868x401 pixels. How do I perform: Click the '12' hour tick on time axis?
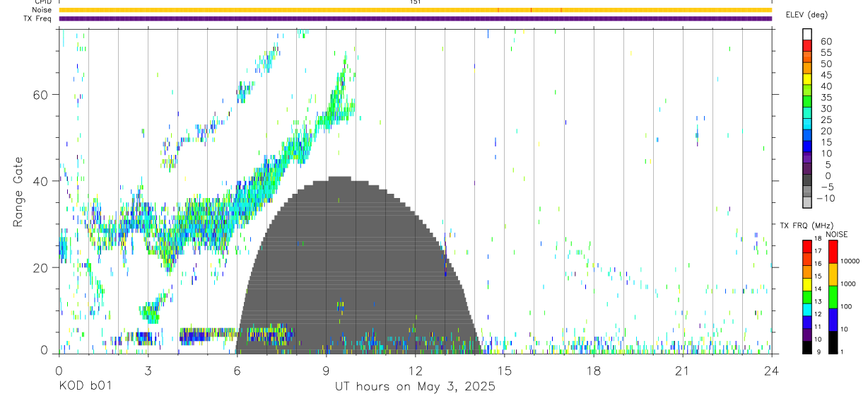click(x=415, y=371)
